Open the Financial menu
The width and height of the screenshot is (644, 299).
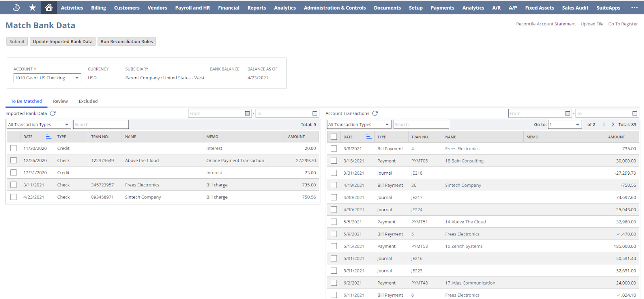pyautogui.click(x=228, y=8)
